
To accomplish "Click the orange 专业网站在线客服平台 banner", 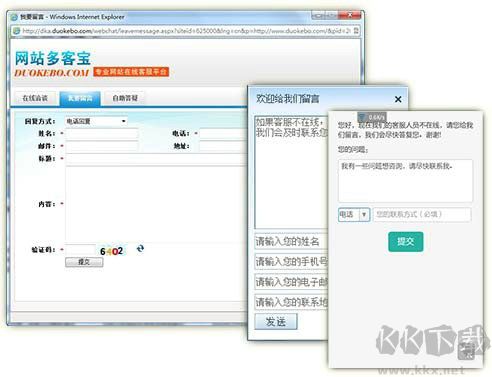I will 131,72.
